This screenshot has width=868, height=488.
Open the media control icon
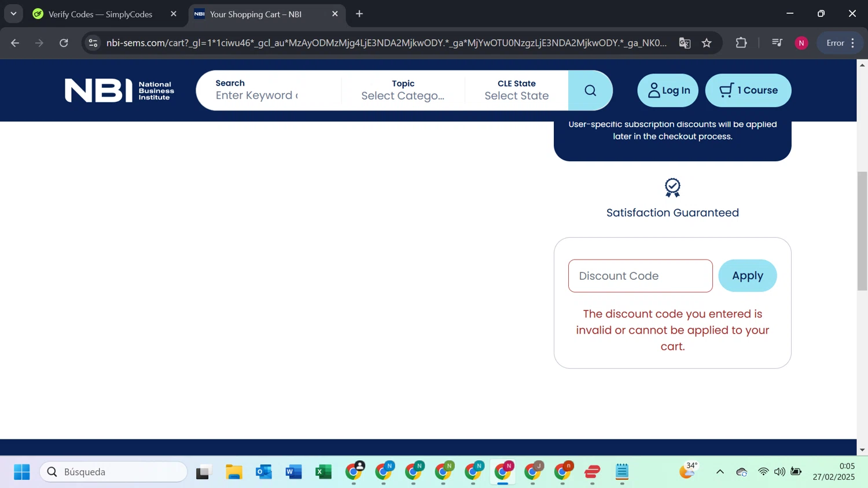pyautogui.click(x=777, y=43)
